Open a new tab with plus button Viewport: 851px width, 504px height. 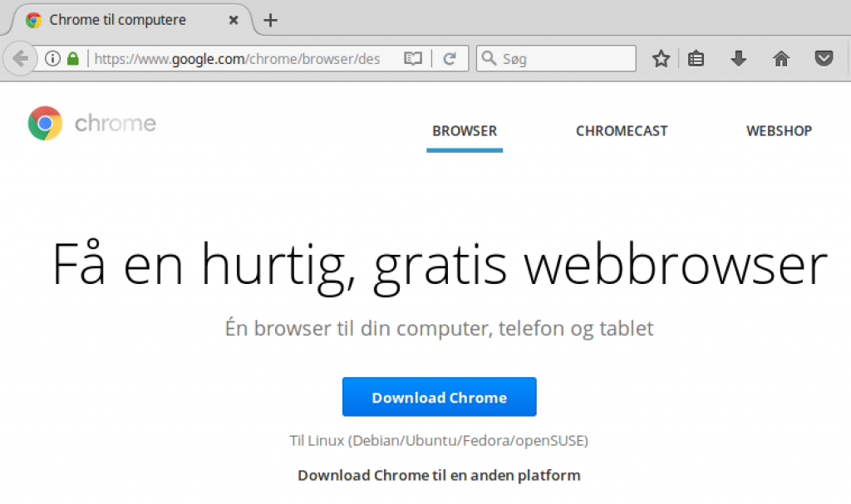pyautogui.click(x=270, y=20)
